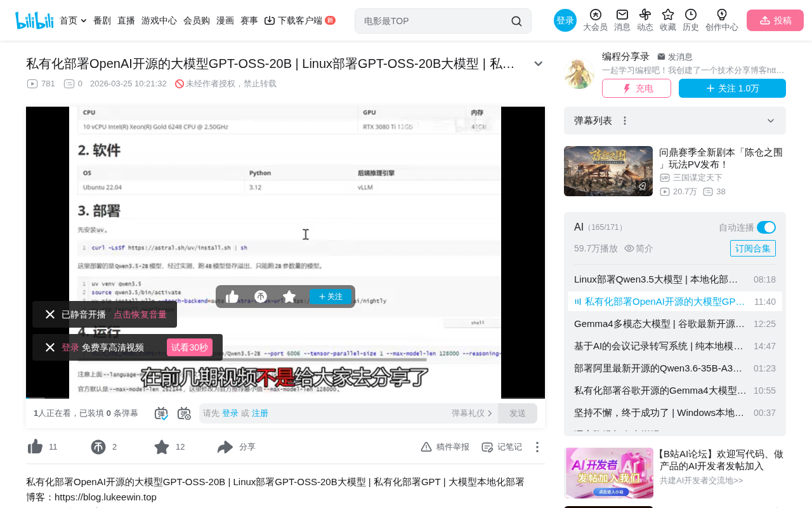Play the Gemma4多模态大模型 playlist item
Screen dimensions: 812x508
pos(675,324)
